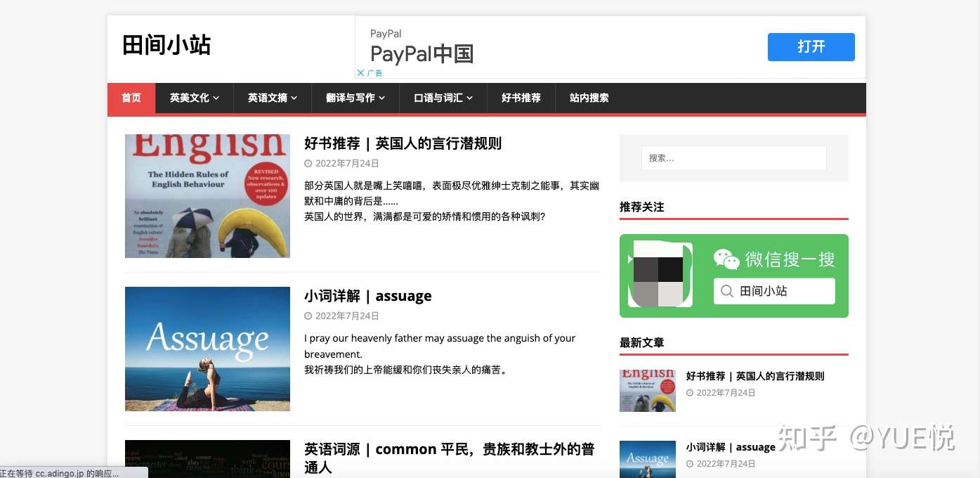Viewport: 980px width, 478px height.
Task: Click clock icon under 小词详解 assuage main article
Action: pyautogui.click(x=308, y=316)
